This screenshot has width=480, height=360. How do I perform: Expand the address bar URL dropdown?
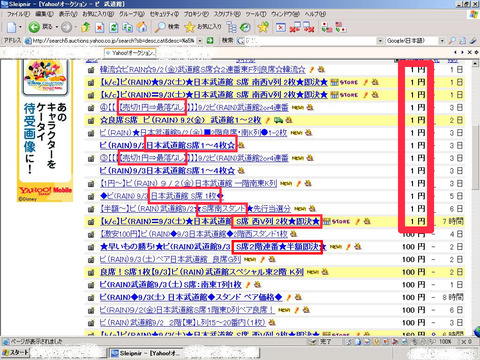pyautogui.click(x=200, y=41)
